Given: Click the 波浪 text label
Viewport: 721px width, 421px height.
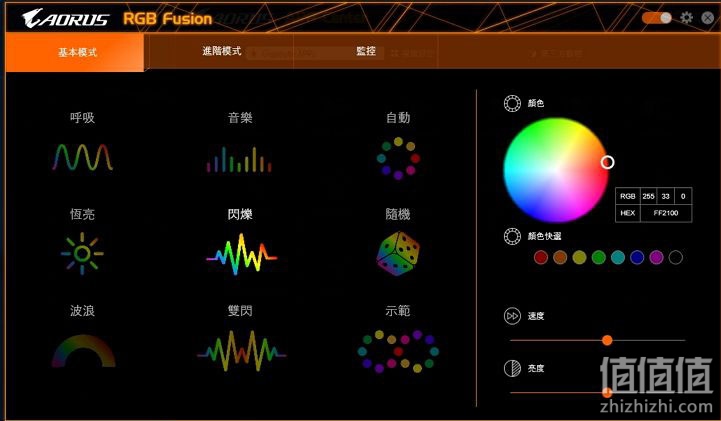Looking at the screenshot, I should tap(83, 311).
